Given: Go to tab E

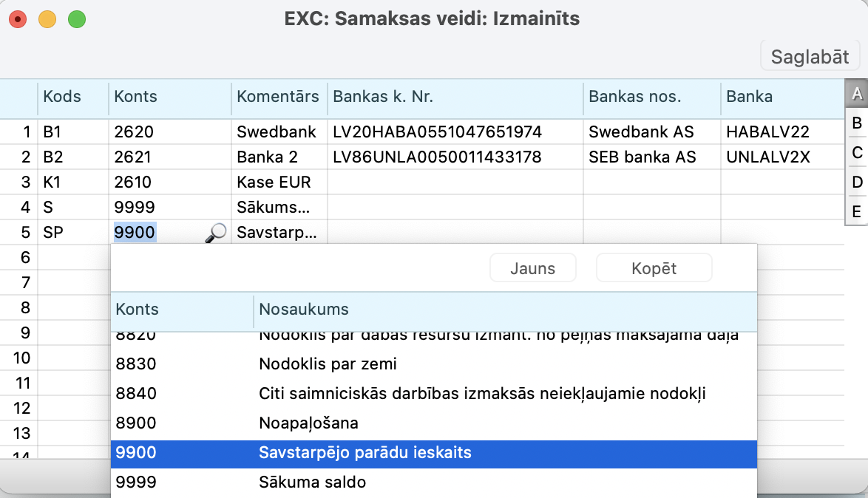Looking at the screenshot, I should click(857, 212).
